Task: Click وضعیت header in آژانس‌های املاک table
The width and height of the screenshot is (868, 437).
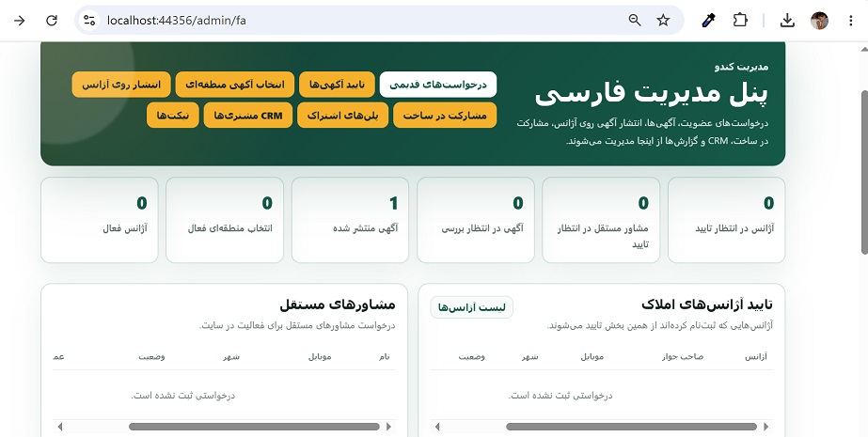Action: tap(472, 357)
